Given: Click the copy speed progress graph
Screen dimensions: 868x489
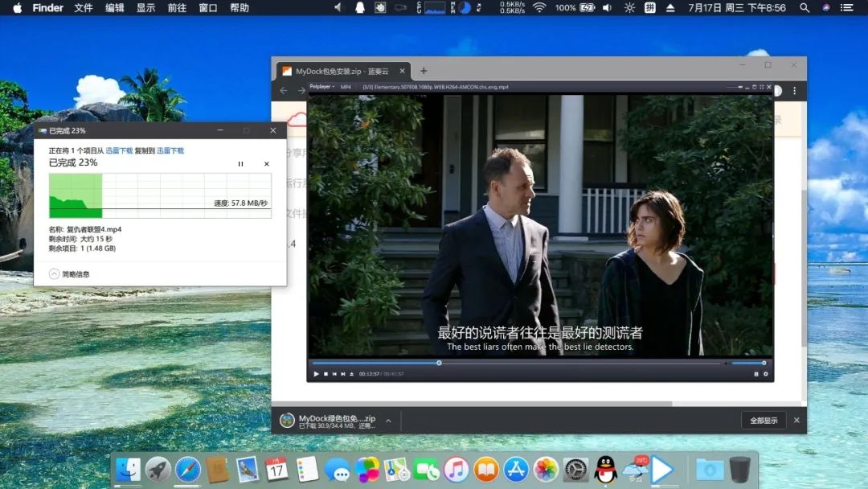Looking at the screenshot, I should click(x=160, y=195).
